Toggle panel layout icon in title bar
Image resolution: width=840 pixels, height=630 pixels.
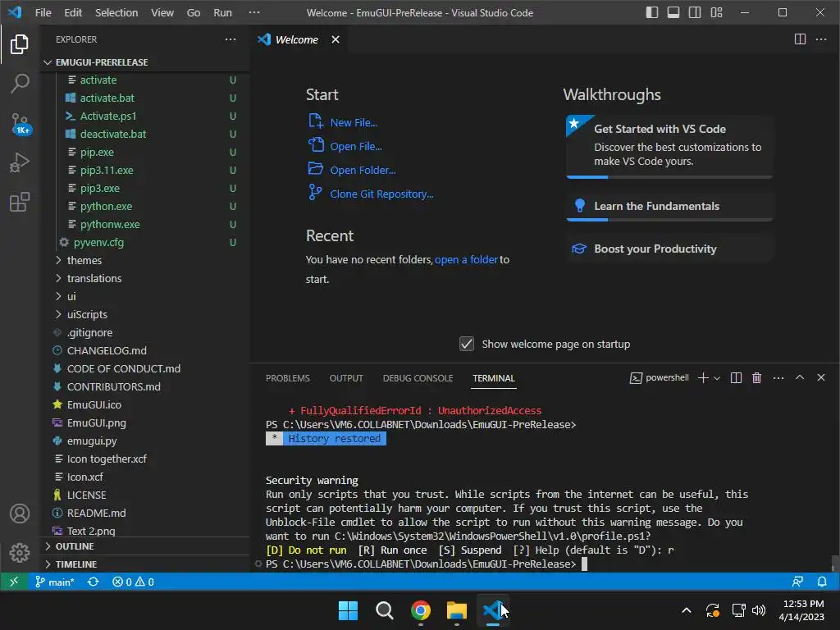(673, 12)
